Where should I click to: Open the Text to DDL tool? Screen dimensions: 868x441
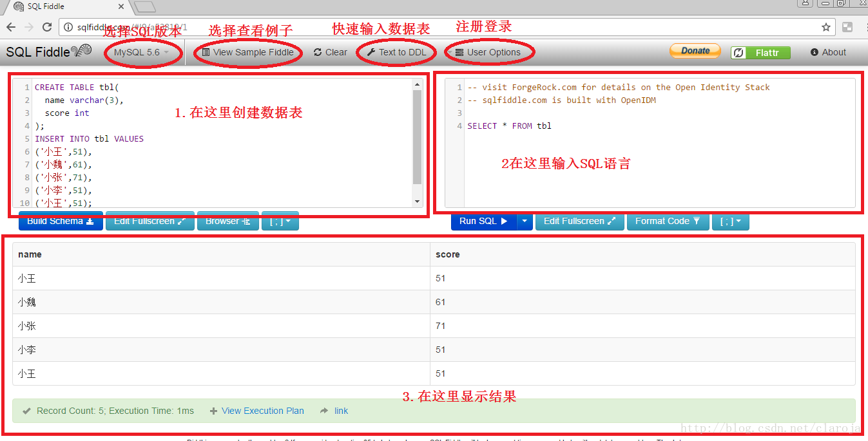[396, 52]
